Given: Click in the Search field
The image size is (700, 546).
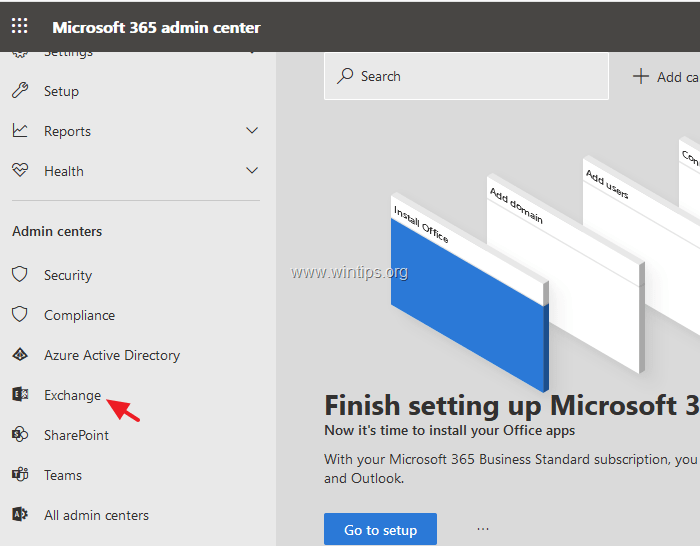Looking at the screenshot, I should [466, 76].
